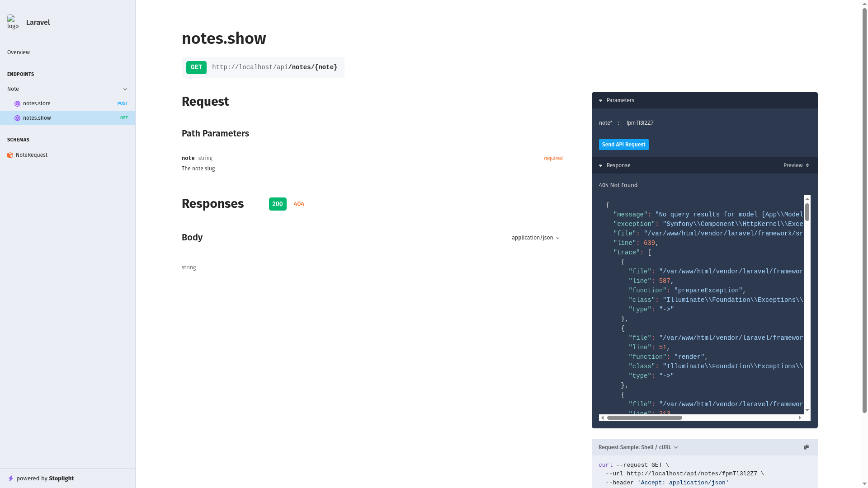Collapse the Parameters panel
The image size is (868, 488).
click(601, 100)
